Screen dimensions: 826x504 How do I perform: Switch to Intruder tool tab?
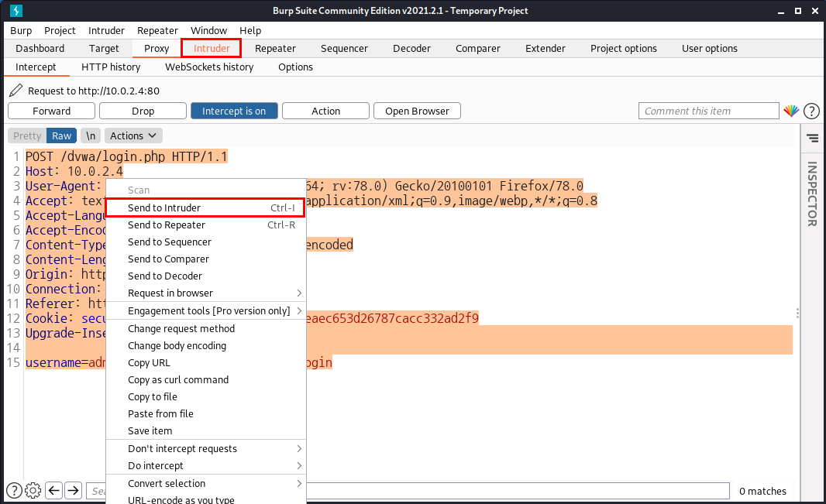pyautogui.click(x=212, y=49)
